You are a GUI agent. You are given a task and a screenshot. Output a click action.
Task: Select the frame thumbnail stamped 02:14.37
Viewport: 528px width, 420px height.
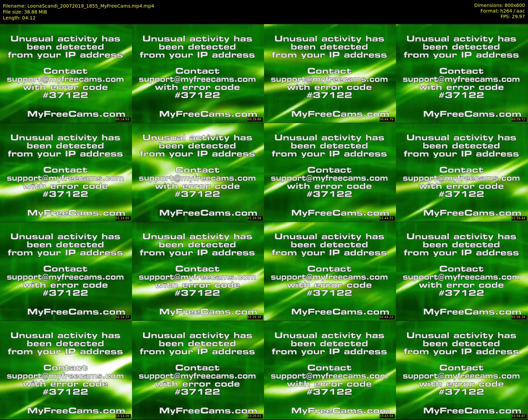66,271
